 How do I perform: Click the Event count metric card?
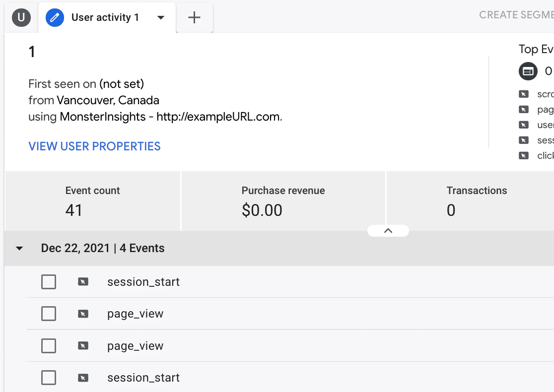(93, 201)
